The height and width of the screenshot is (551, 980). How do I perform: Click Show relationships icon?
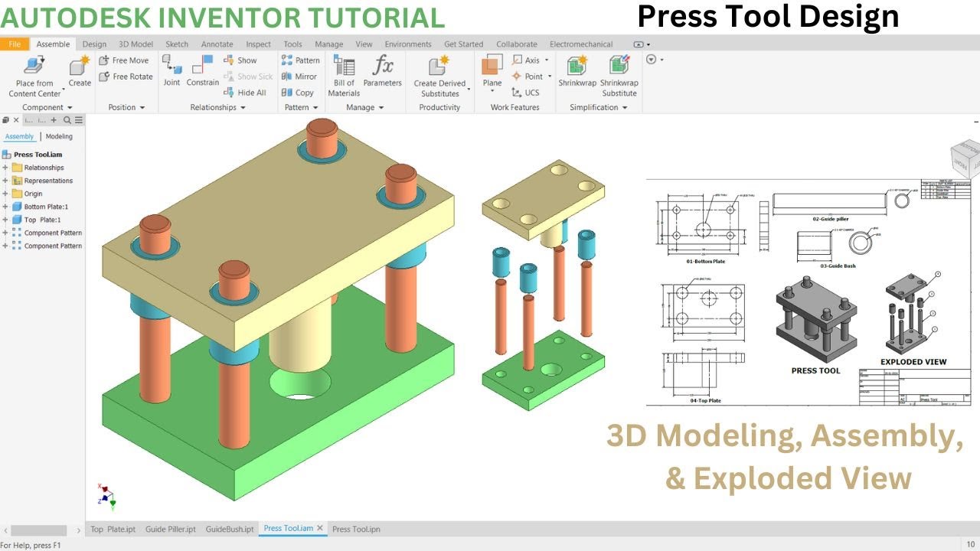click(x=229, y=60)
